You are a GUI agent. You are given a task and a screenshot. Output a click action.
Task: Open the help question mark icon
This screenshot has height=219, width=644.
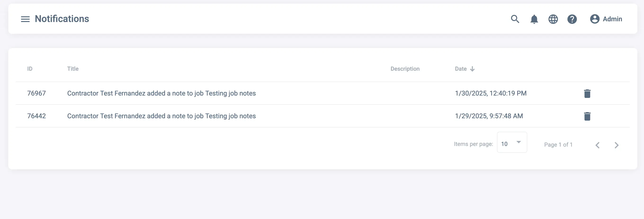pos(572,19)
